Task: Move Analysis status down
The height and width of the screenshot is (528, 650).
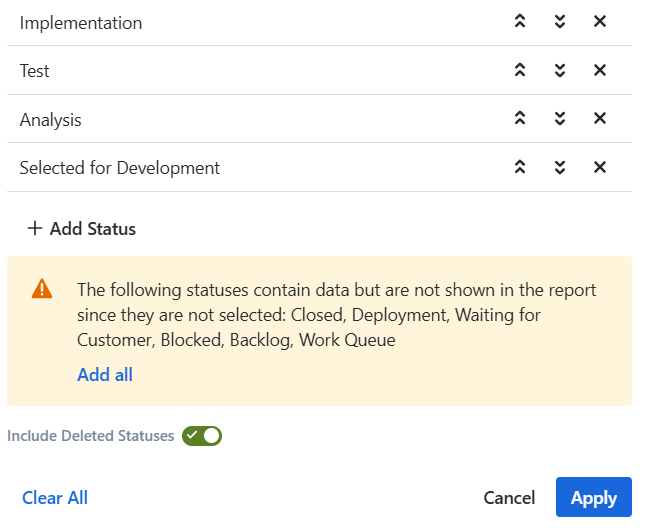Action: coord(560,119)
